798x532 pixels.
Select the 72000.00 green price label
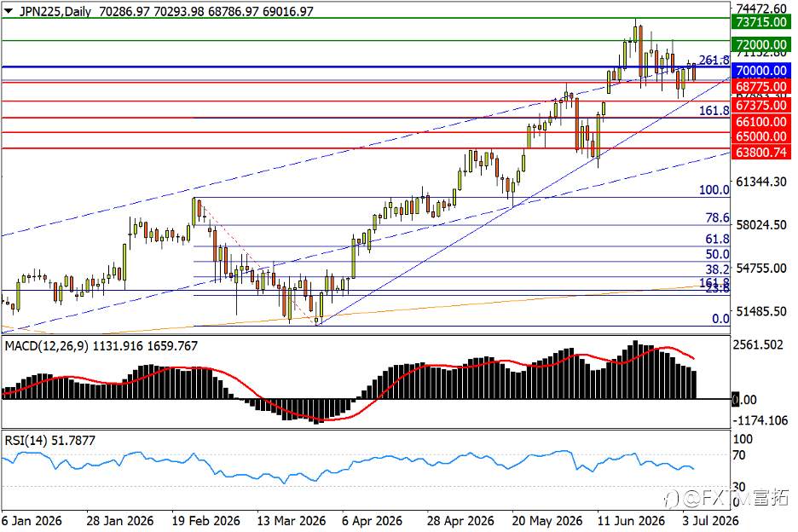coord(760,44)
